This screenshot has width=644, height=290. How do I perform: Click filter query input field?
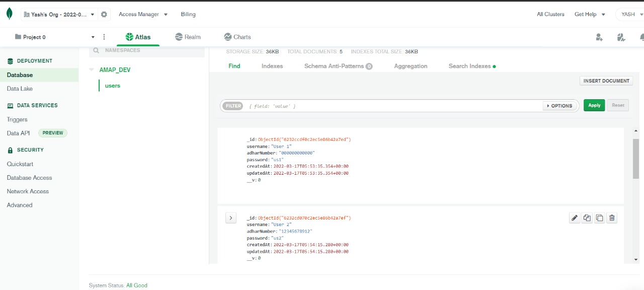point(395,106)
